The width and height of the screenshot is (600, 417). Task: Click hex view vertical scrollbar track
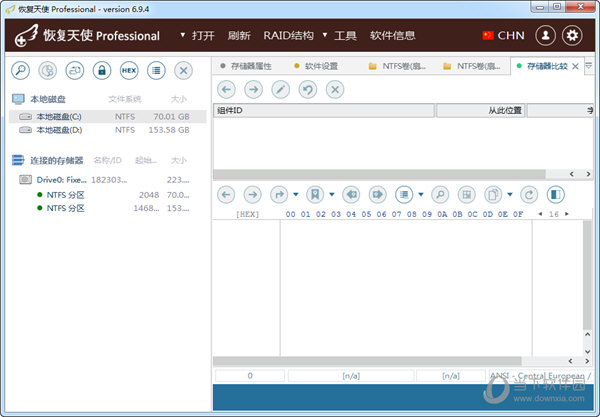click(x=587, y=275)
